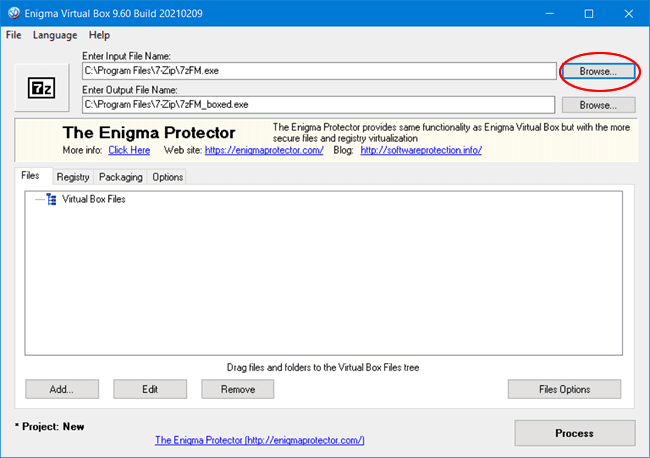
Task: Click the Virtual Box Files tree icon
Action: [x=51, y=199]
